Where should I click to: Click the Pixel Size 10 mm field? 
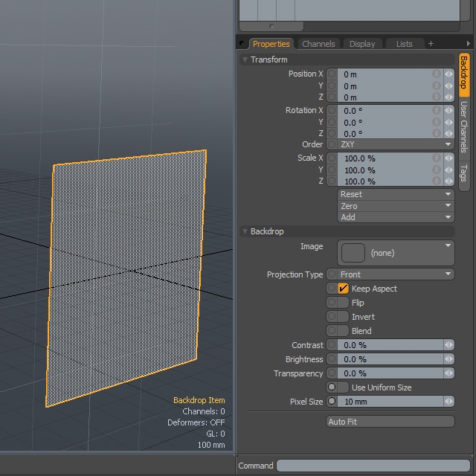(390, 401)
